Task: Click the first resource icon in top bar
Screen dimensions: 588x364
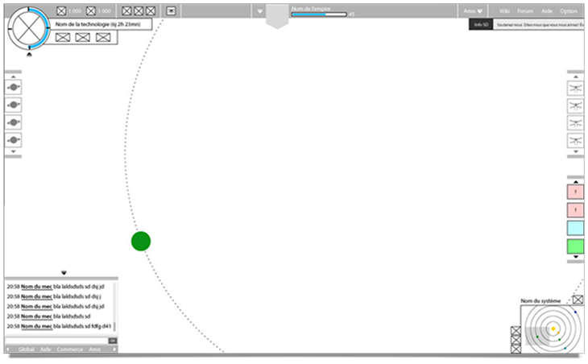Action: pyautogui.click(x=63, y=11)
